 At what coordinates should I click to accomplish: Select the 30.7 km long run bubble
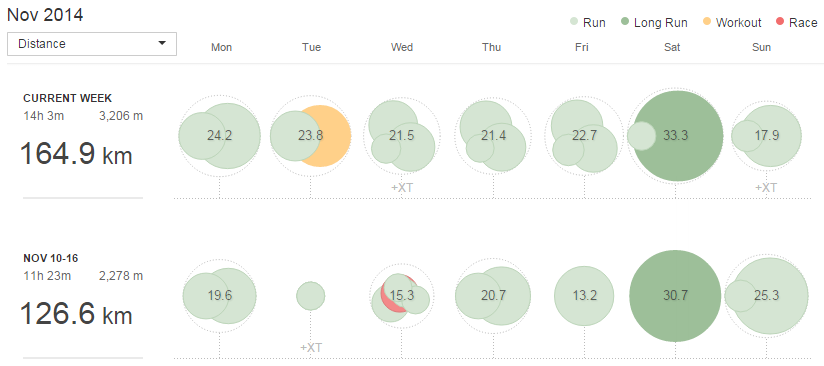[675, 296]
